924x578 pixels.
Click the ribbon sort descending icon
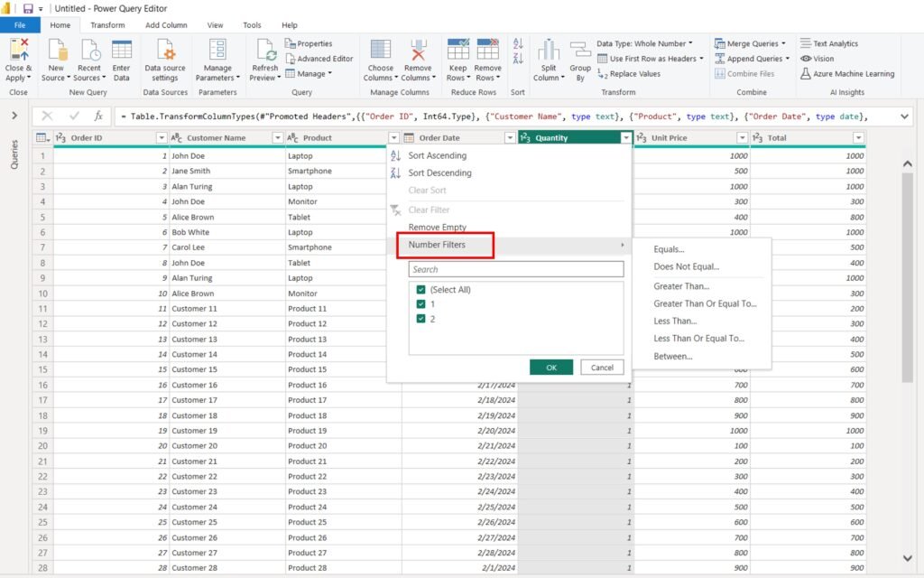coord(518,59)
